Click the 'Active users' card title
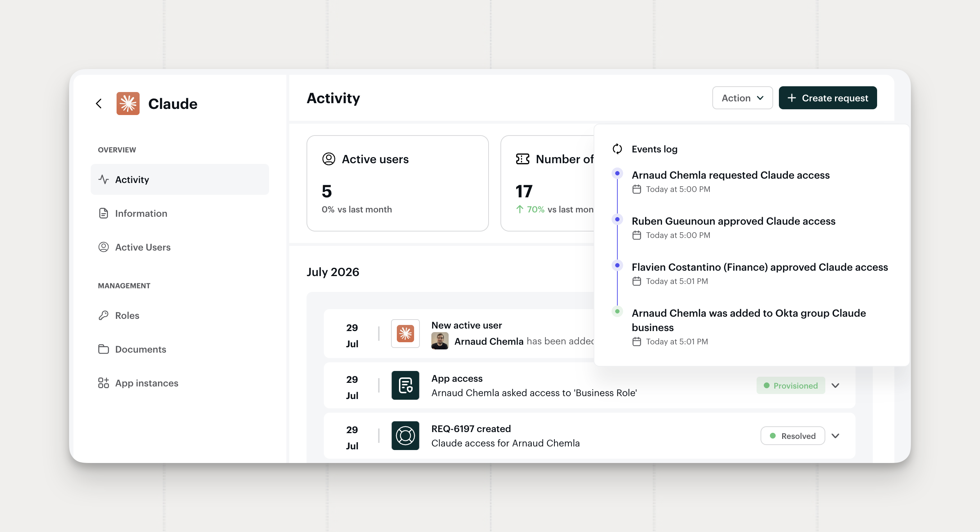 click(375, 159)
